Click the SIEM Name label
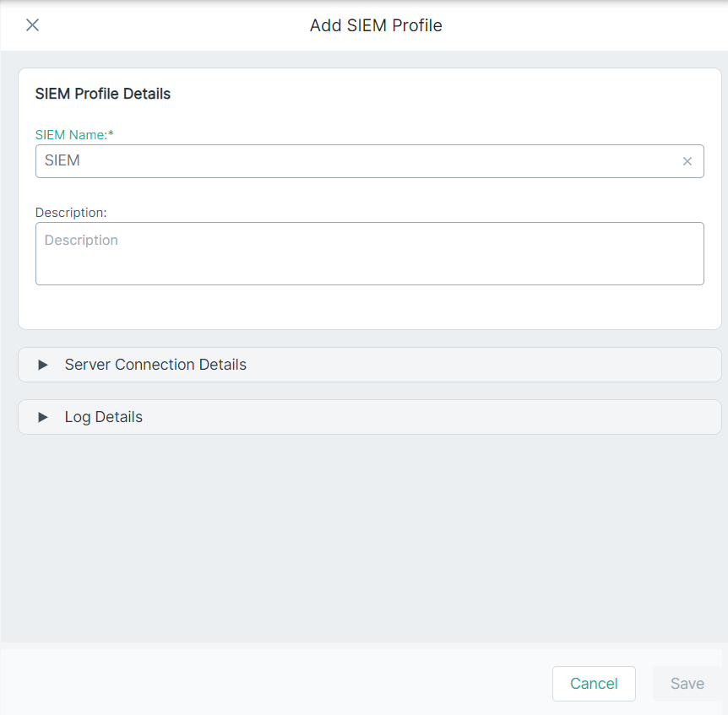 tap(72, 134)
